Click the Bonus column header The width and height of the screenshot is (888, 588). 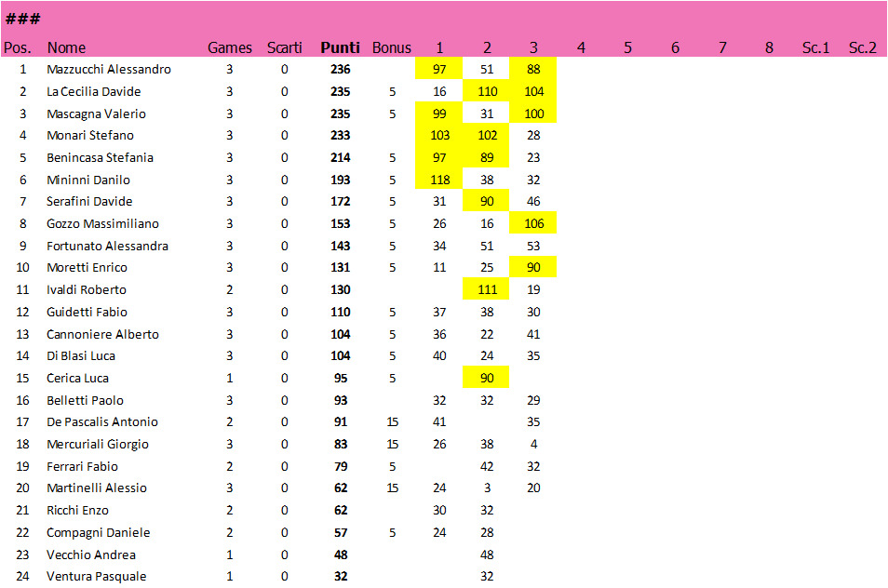(x=391, y=47)
